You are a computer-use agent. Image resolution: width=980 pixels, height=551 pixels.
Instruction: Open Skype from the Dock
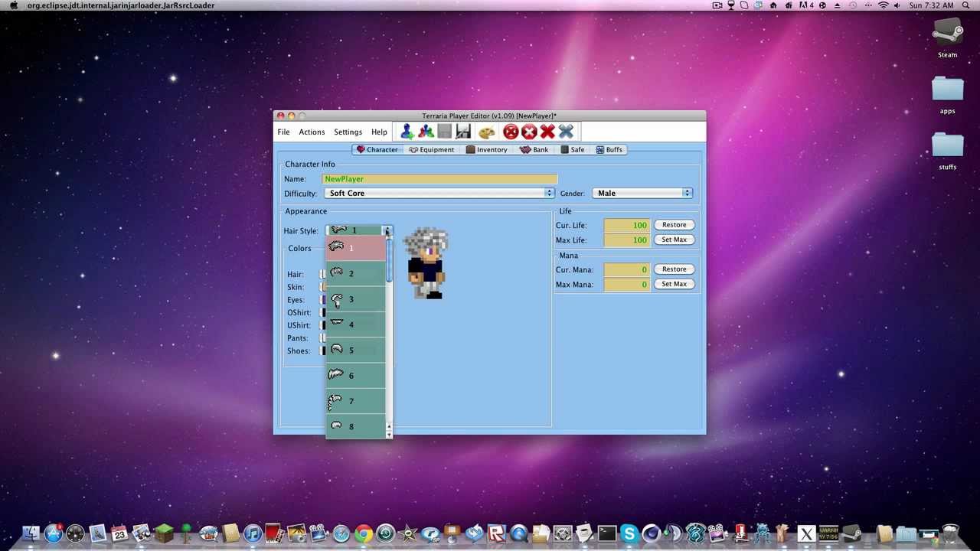coord(629,533)
